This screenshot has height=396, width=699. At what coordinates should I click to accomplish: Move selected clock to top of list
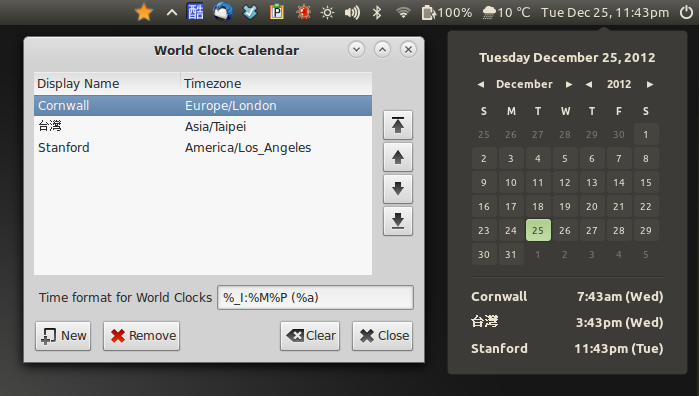(x=398, y=125)
